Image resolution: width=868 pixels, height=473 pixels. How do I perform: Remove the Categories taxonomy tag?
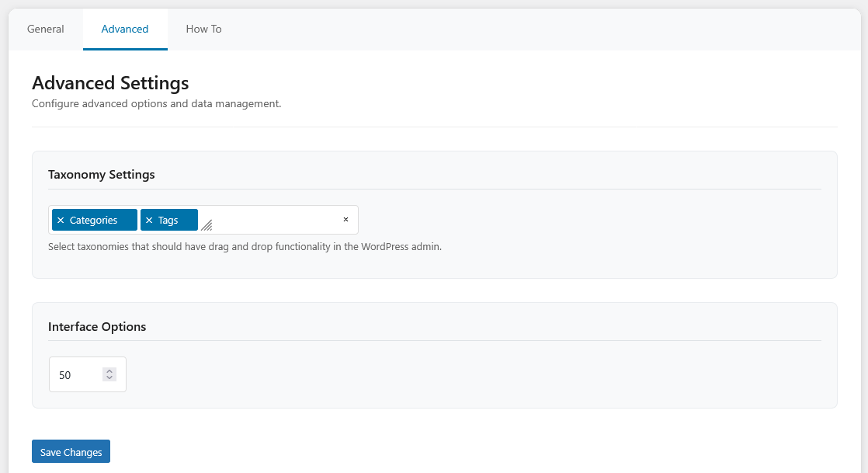pos(61,221)
